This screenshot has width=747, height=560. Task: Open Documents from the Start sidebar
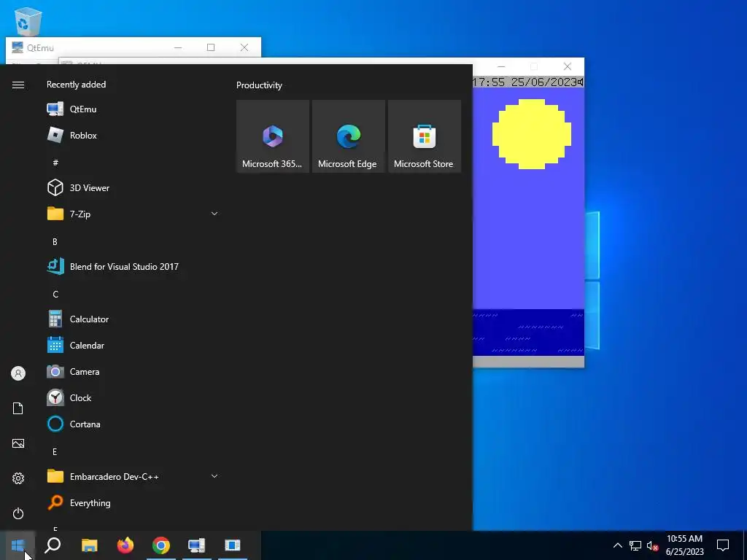18,408
